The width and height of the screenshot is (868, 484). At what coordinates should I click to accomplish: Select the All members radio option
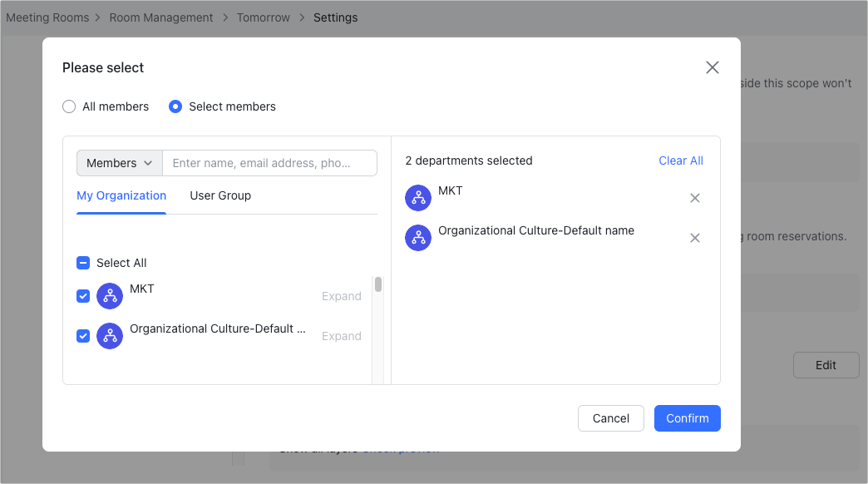pos(69,106)
